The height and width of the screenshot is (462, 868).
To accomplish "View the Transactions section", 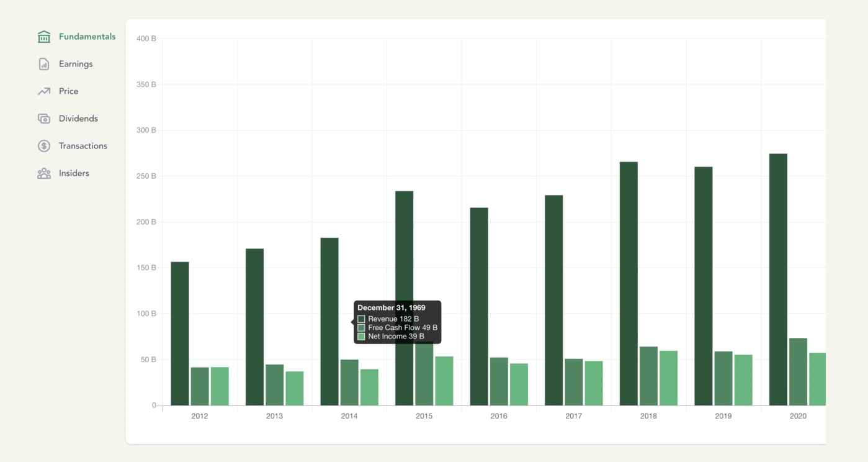I will (83, 146).
